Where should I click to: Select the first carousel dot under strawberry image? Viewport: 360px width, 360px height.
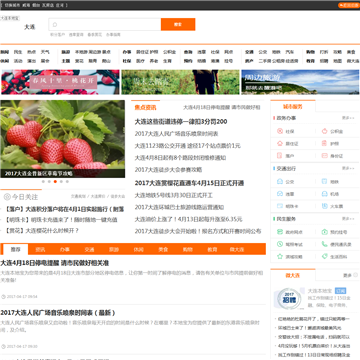[43, 182]
